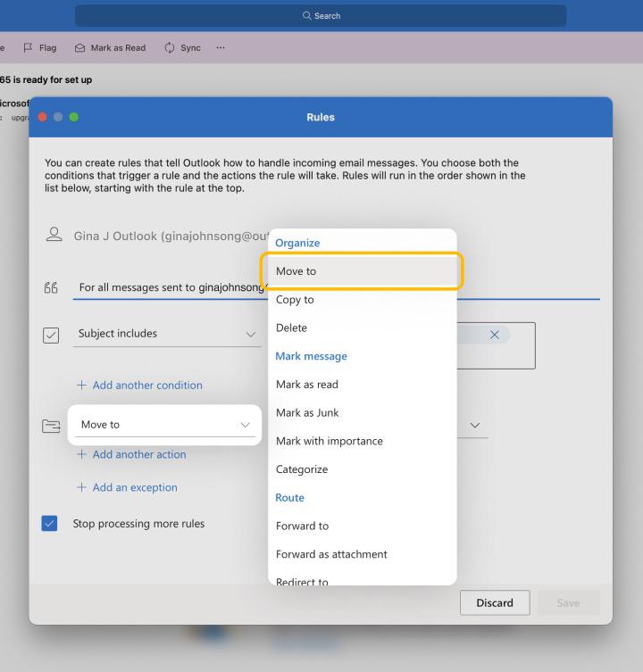Click the quote marks rule name icon
This screenshot has height=672, width=643.
pyautogui.click(x=53, y=287)
